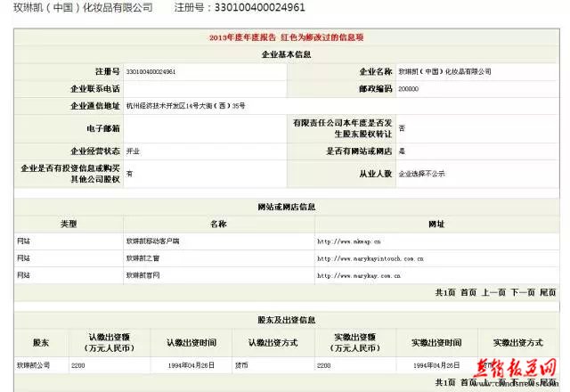
Task: Go to 首页 in website list pagination
Action: pos(468,292)
